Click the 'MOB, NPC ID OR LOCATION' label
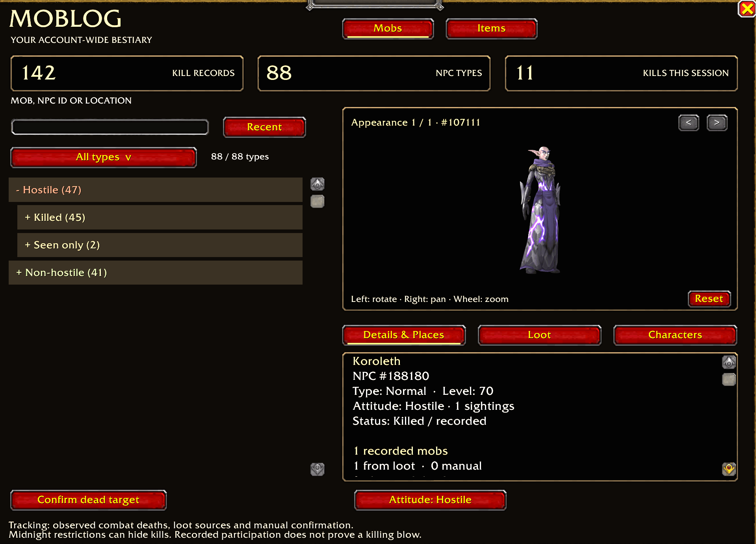The height and width of the screenshot is (544, 756). (71, 101)
